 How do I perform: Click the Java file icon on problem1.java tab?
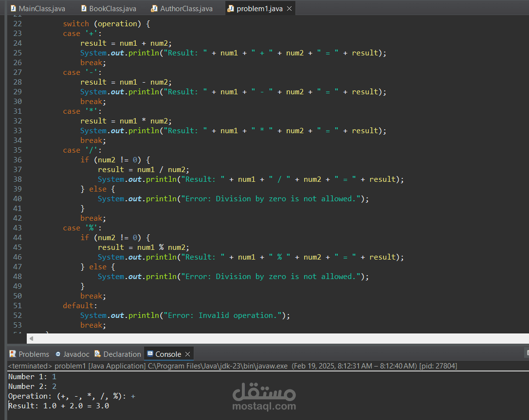231,8
